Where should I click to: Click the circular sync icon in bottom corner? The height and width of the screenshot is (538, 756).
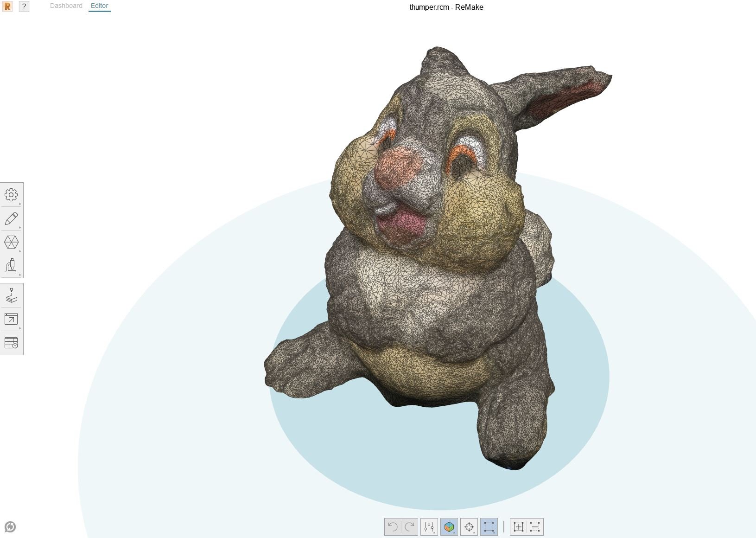(10, 527)
